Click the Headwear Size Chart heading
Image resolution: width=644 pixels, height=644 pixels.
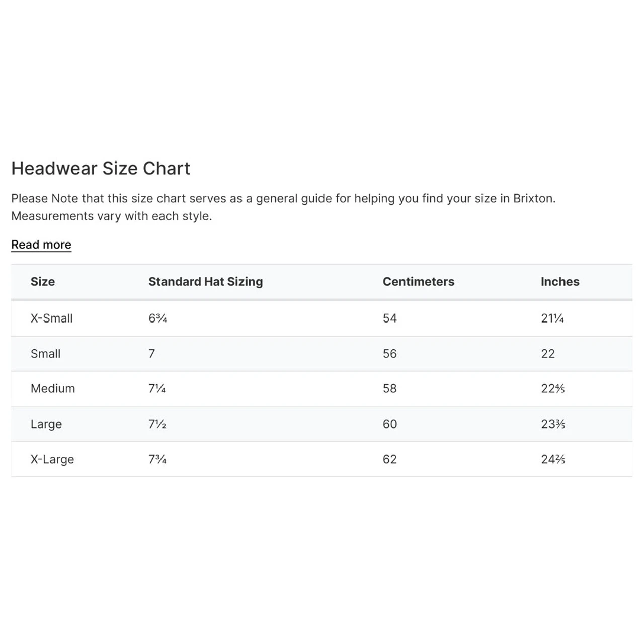(x=101, y=168)
